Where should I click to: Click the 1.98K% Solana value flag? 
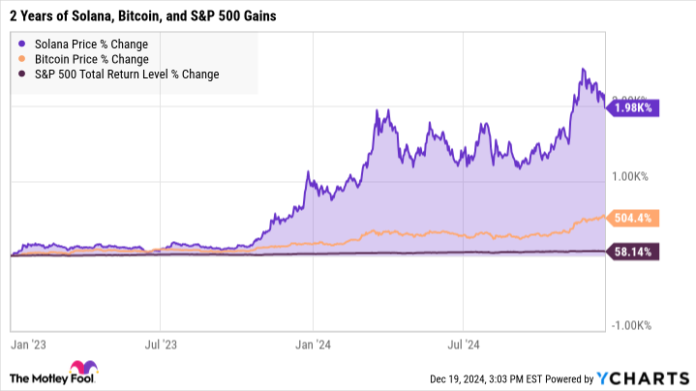[x=633, y=108]
